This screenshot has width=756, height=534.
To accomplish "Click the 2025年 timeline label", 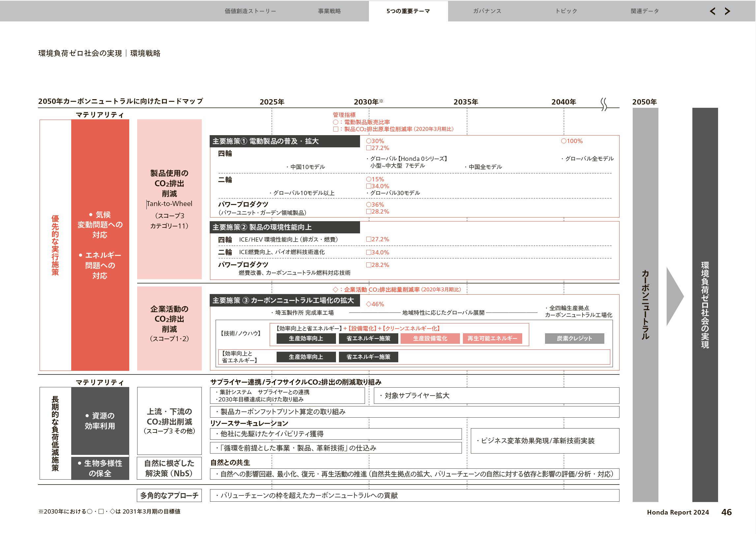I will (272, 102).
